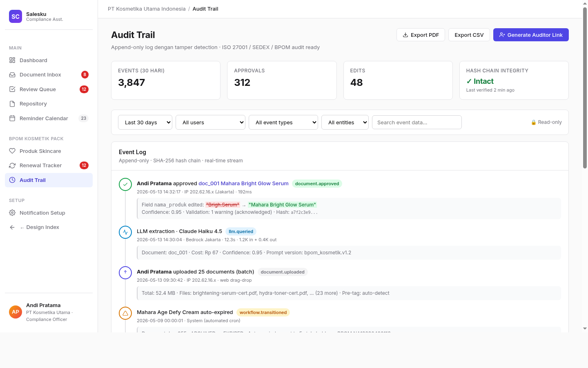Click the lock icon next to Read-only
The height and width of the screenshot is (368, 588).
[534, 122]
